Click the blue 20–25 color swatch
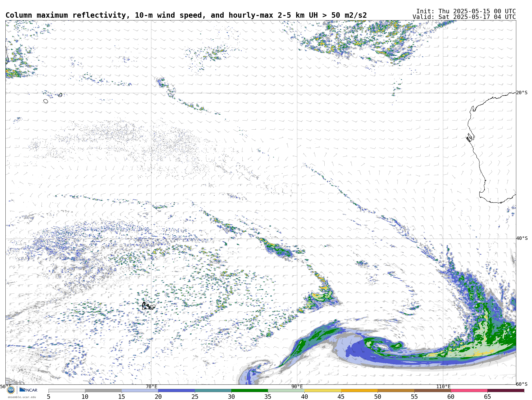This screenshot has height=400, width=532. 176,391
